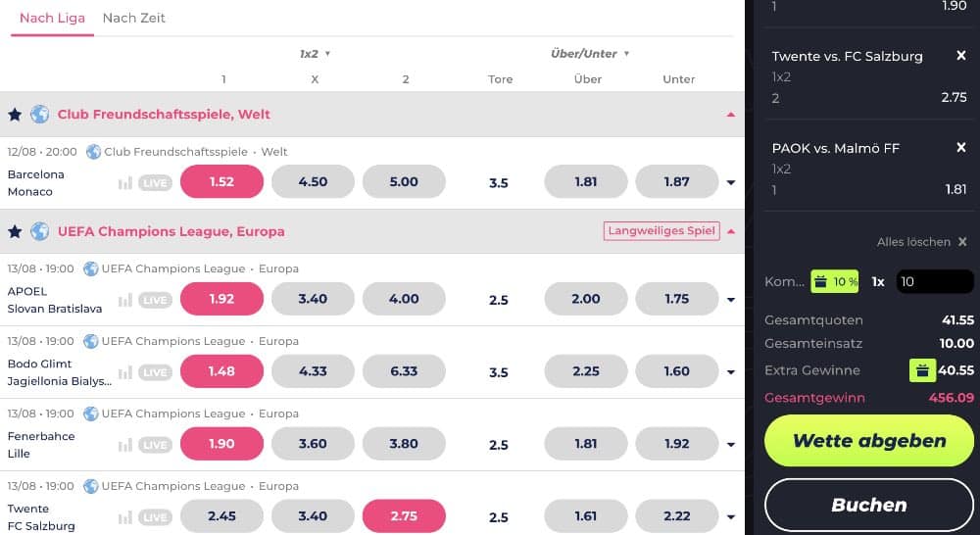
Task: Remove Twente vs. FC Salzburg from betslip
Action: [961, 56]
